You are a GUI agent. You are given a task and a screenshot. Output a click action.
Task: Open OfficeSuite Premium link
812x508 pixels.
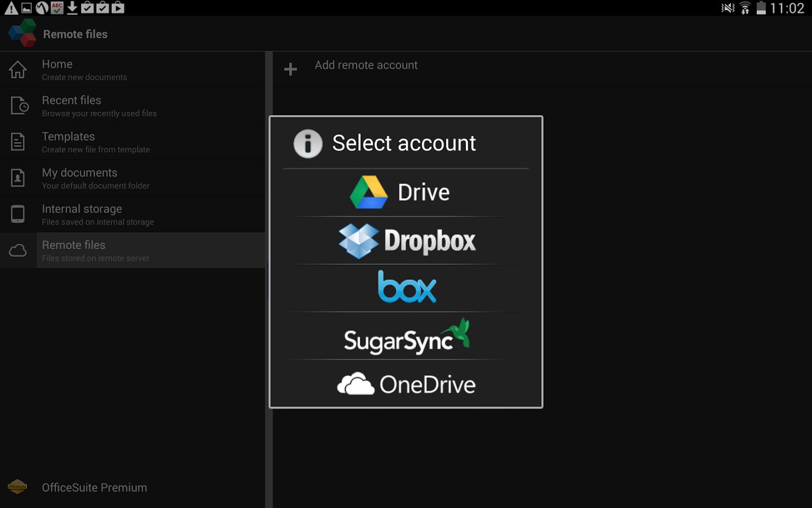tap(94, 487)
